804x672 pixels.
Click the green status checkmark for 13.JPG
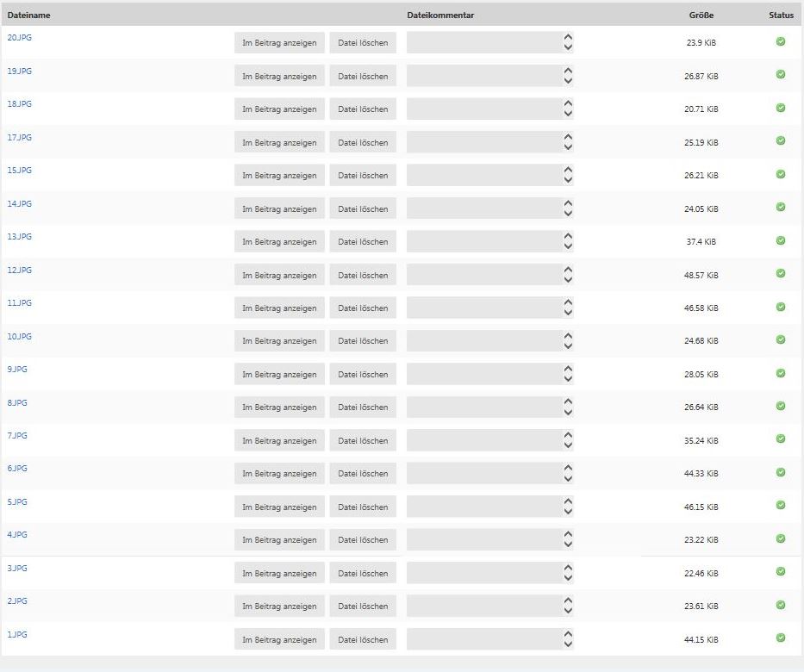[781, 240]
